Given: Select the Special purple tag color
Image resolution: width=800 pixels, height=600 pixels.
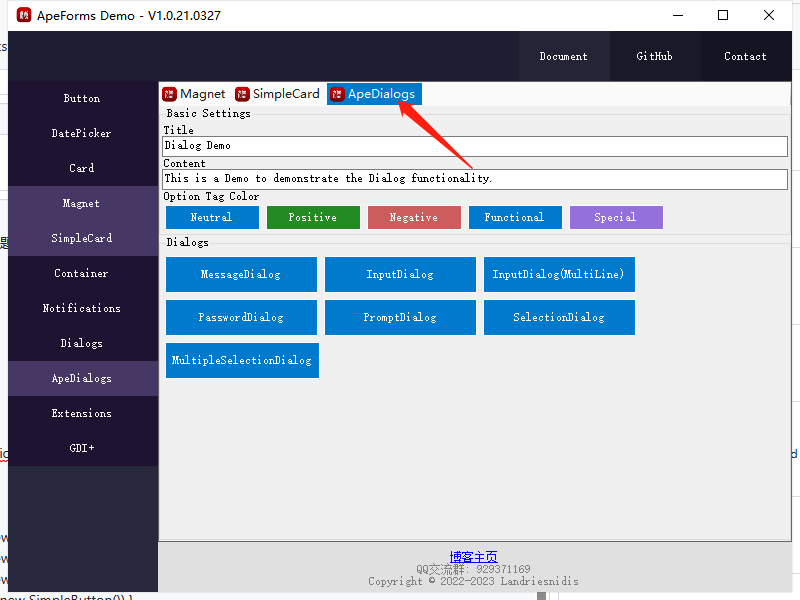Looking at the screenshot, I should pyautogui.click(x=616, y=217).
